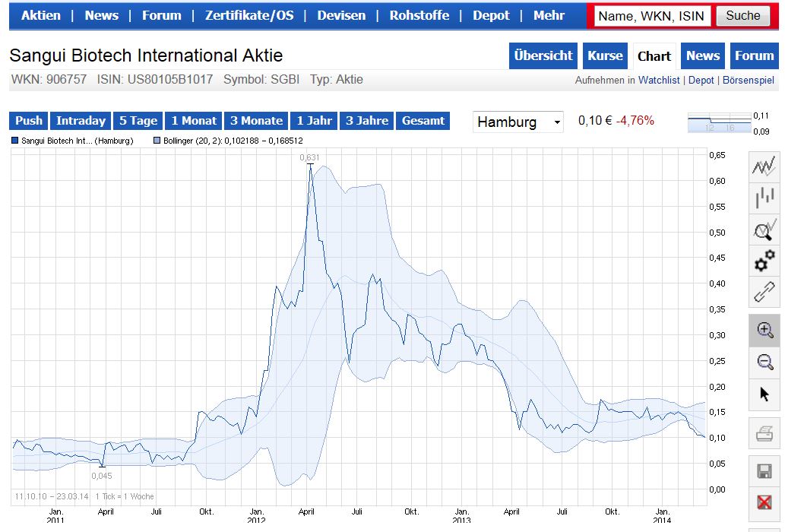Viewport: 785px width, 532px height.
Task: Click the ISIN: US80105B1017 text
Action: coord(155,80)
